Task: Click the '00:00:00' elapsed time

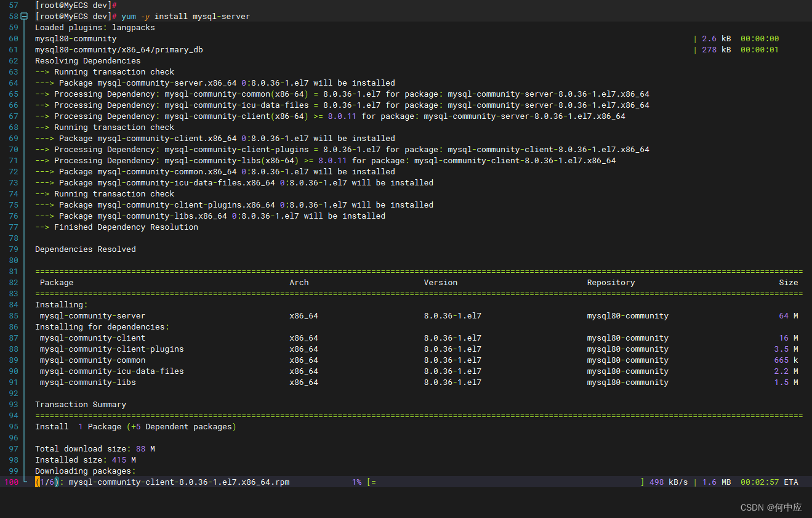Action: point(760,39)
